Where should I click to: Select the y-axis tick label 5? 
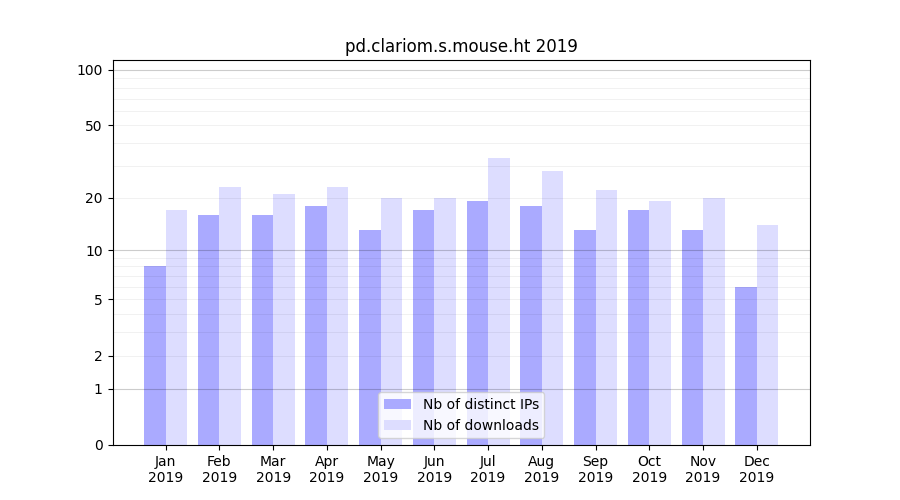pyautogui.click(x=98, y=300)
